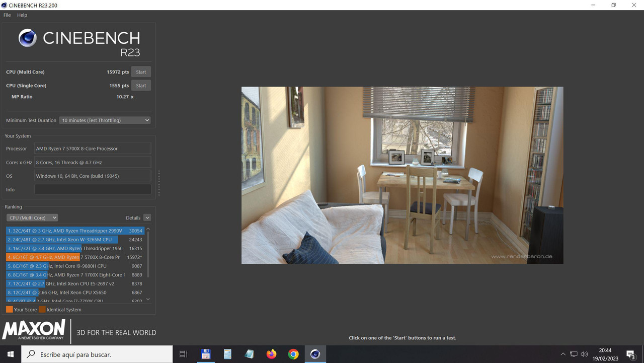The width and height of the screenshot is (644, 363).
Task: Click the Cinebench taskbar icon
Action: 315,354
